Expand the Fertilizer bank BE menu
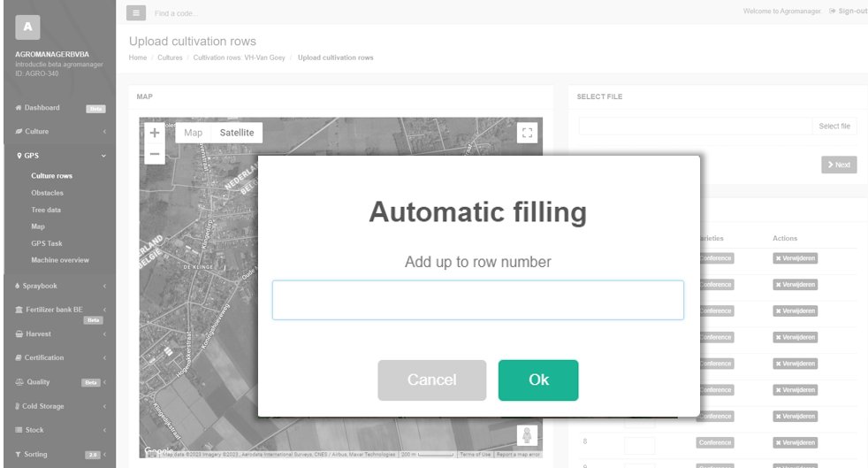This screenshot has width=868, height=468. tap(60, 310)
